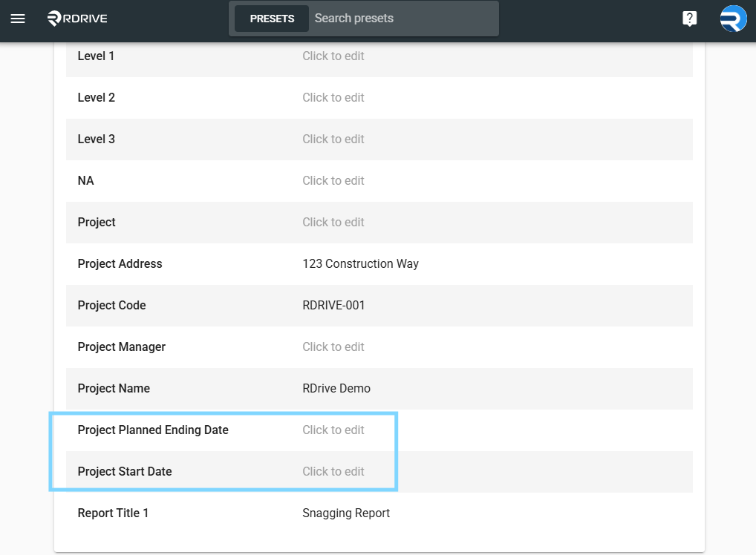Focus the Search presets field
The height and width of the screenshot is (555, 756).
pos(403,19)
